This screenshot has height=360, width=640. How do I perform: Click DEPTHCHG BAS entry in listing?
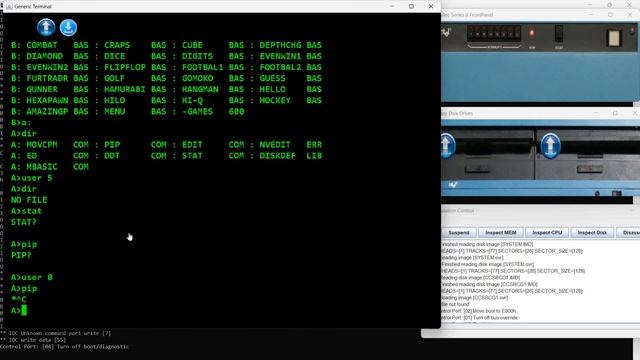coord(291,45)
